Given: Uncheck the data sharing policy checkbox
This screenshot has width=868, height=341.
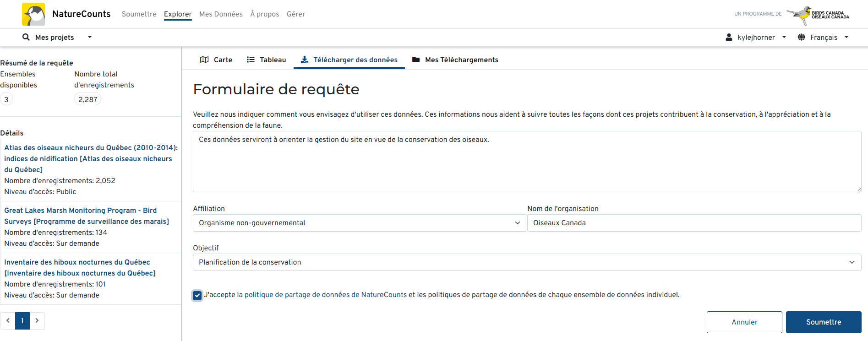Looking at the screenshot, I should [197, 295].
